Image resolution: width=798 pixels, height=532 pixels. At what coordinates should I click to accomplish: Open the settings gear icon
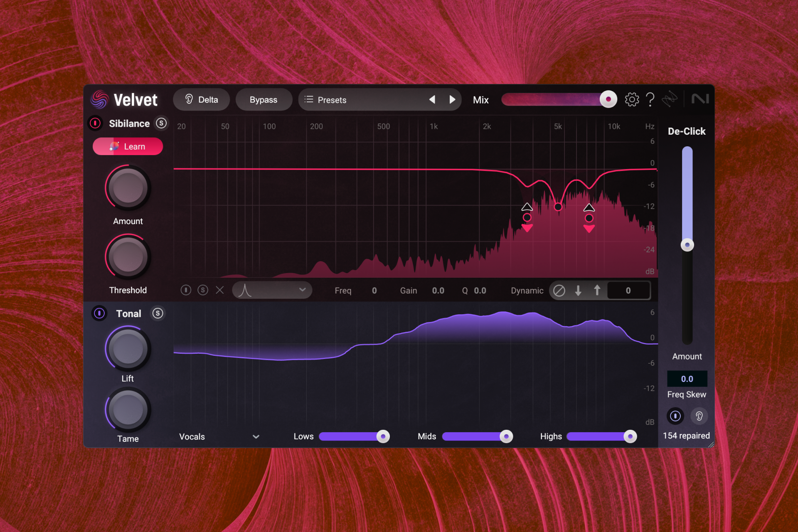[632, 100]
